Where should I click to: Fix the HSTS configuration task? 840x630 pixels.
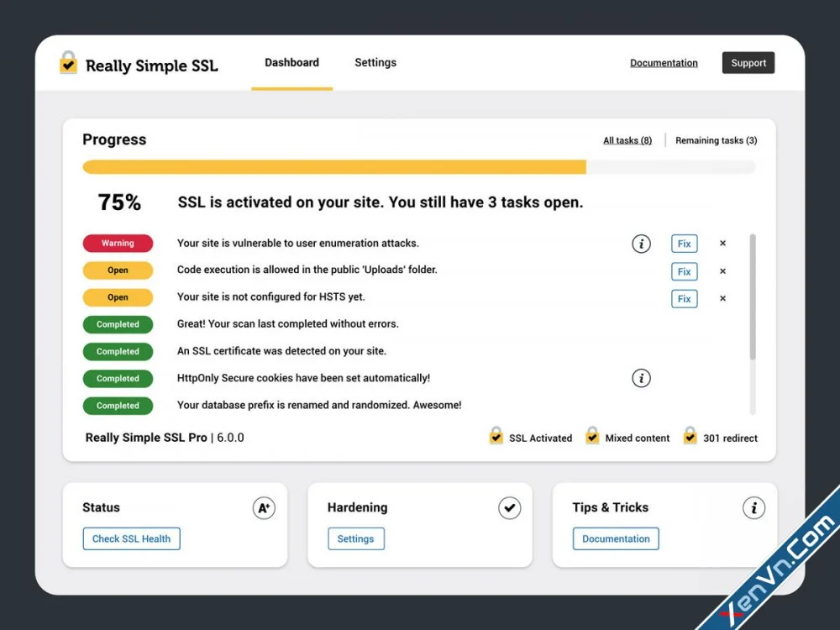tap(684, 299)
